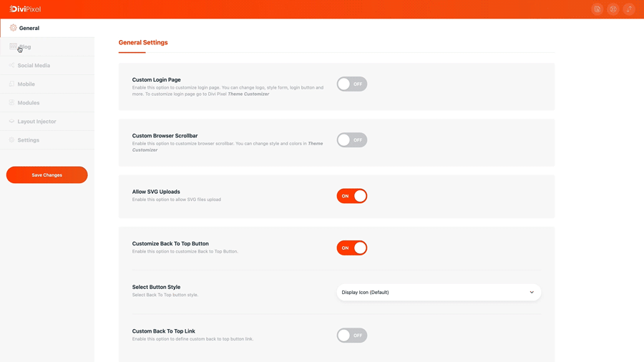The image size is (644, 362).
Task: Click the Social Media share icon
Action: point(11,65)
